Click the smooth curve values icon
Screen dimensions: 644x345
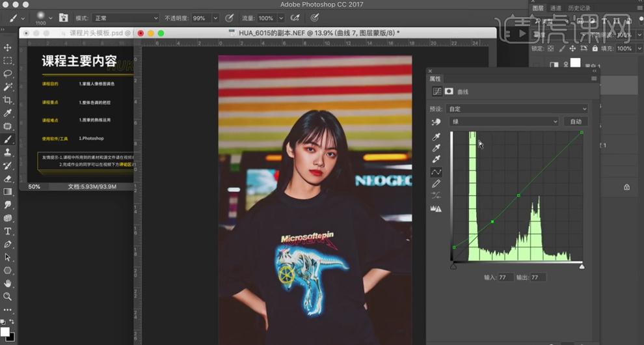(436, 195)
